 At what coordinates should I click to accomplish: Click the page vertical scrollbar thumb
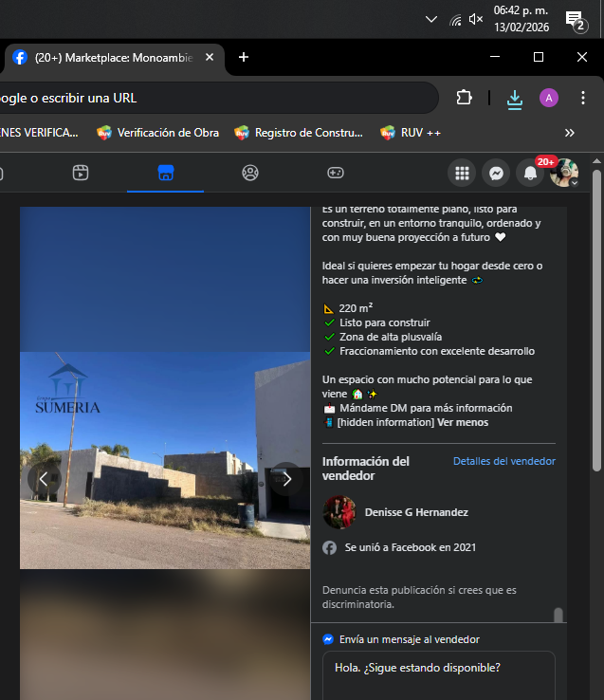point(596,320)
